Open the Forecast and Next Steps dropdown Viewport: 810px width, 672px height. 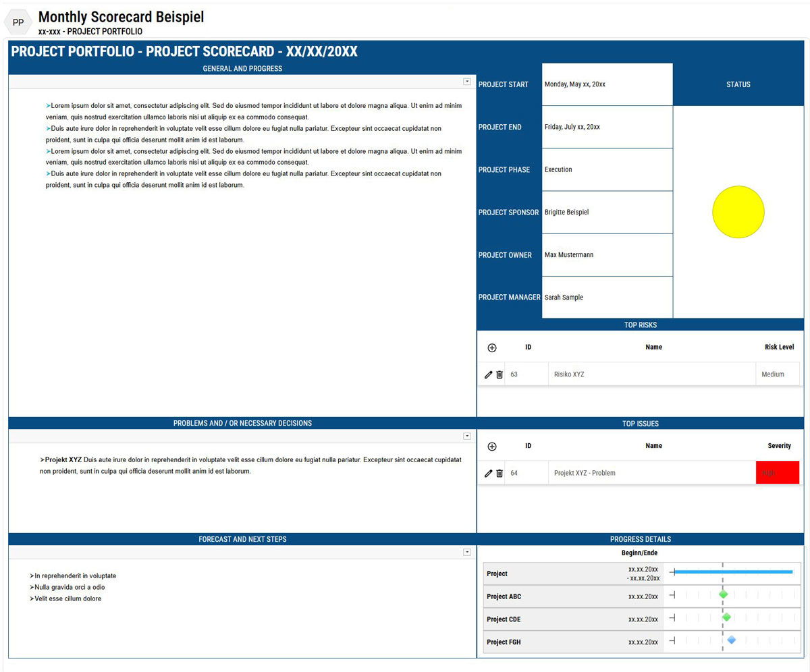point(466,553)
